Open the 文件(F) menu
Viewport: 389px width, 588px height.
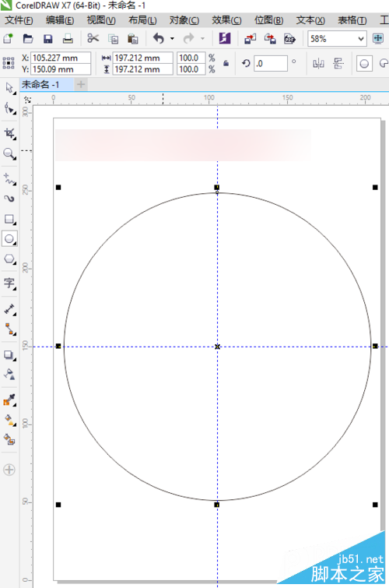pyautogui.click(x=19, y=20)
